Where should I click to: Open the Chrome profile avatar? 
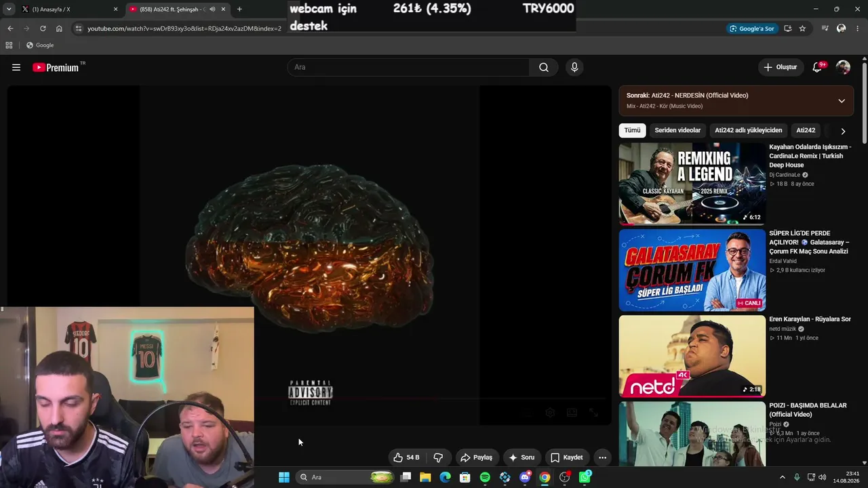coord(841,28)
